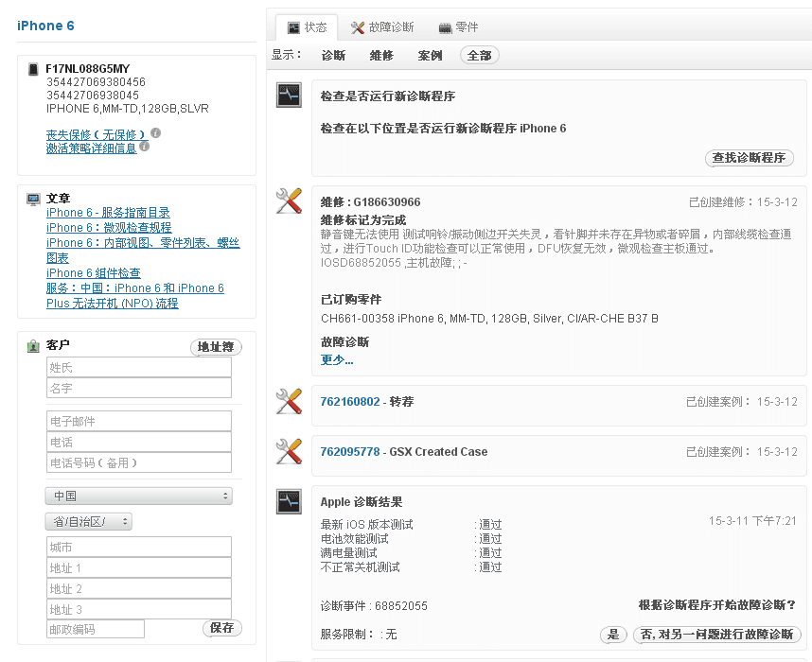Click the 状态 tab icon
Screen dimensions: 812x662
pos(293,27)
